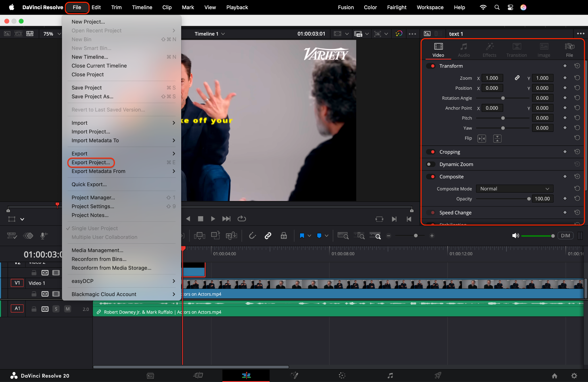Toggle linked selection chain icon
The image size is (588, 382).
268,235
